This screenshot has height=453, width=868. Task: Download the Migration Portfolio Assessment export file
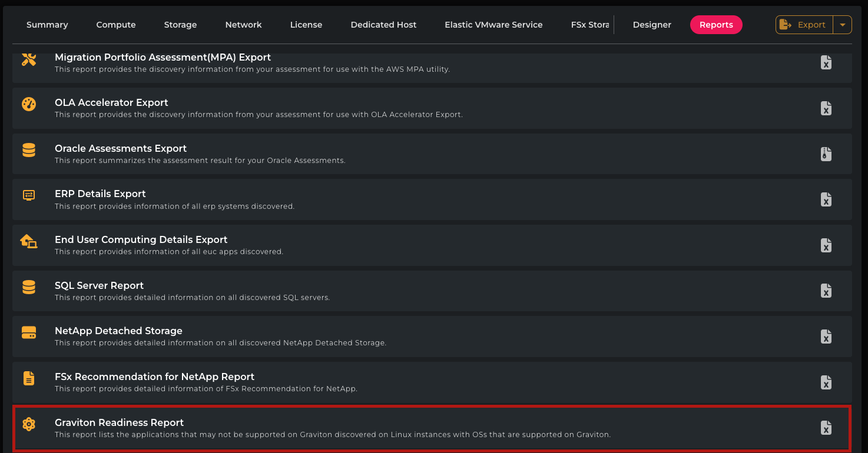[826, 62]
